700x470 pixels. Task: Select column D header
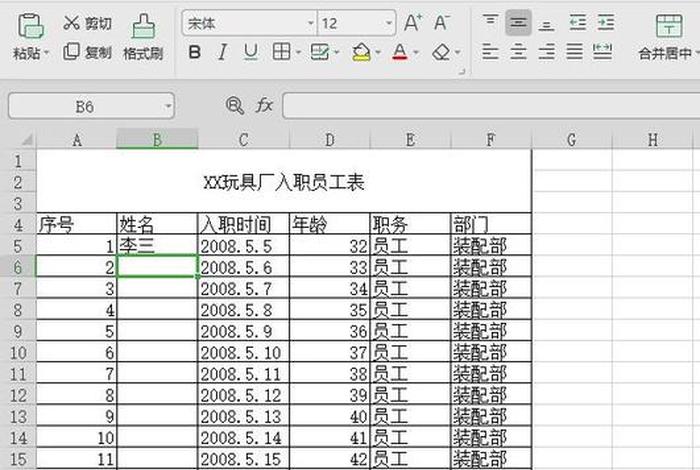pyautogui.click(x=329, y=140)
